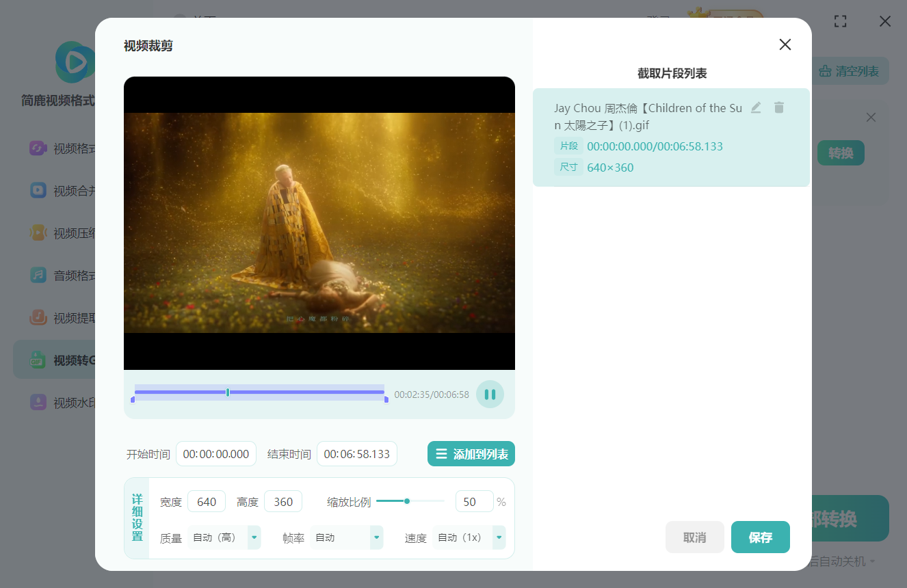Viewport: 907px width, 588px height.
Task: Open the 速度 speed dropdown
Action: (499, 537)
